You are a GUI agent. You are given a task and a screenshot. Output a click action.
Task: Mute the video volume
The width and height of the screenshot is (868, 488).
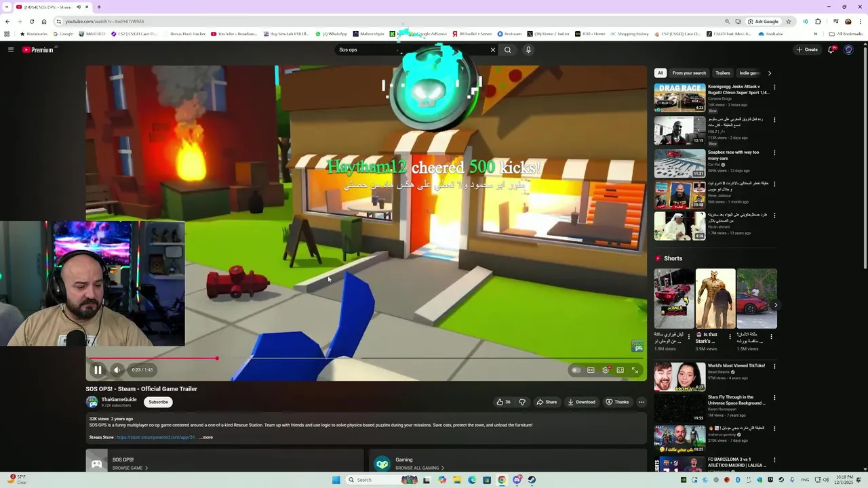coord(117,370)
